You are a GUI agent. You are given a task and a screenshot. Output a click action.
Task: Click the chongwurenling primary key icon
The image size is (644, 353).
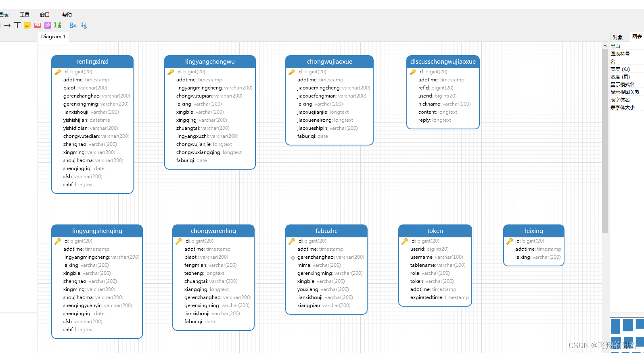pos(179,241)
